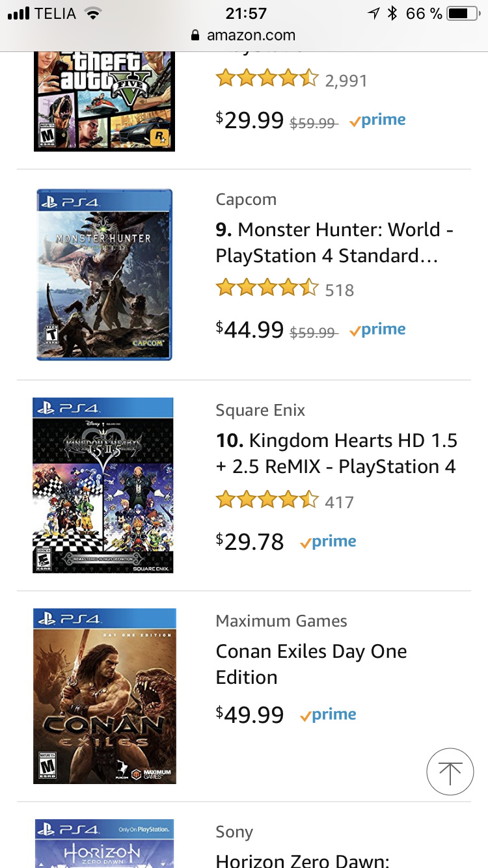The image size is (488, 868).
Task: Tap the Prime badge next to $44.99
Action: 377,330
